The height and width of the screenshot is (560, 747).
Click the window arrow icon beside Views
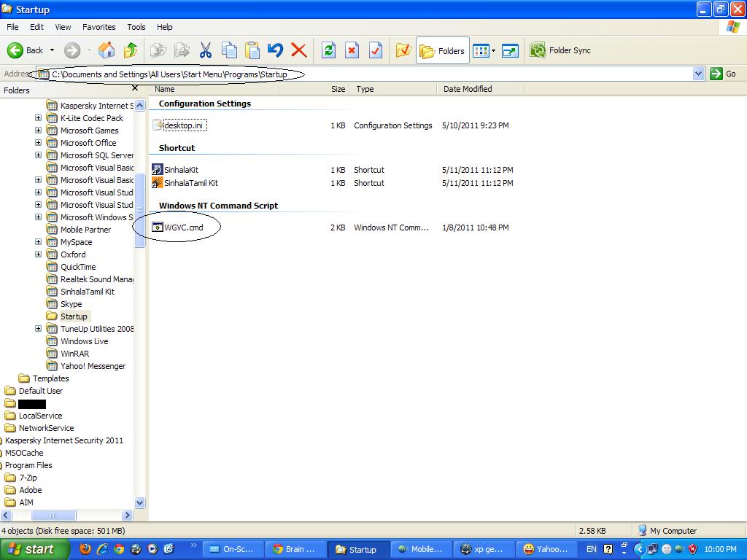(x=510, y=50)
